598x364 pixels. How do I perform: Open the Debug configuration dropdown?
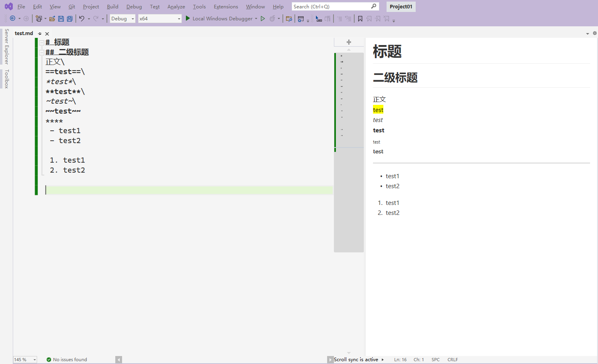(132, 18)
